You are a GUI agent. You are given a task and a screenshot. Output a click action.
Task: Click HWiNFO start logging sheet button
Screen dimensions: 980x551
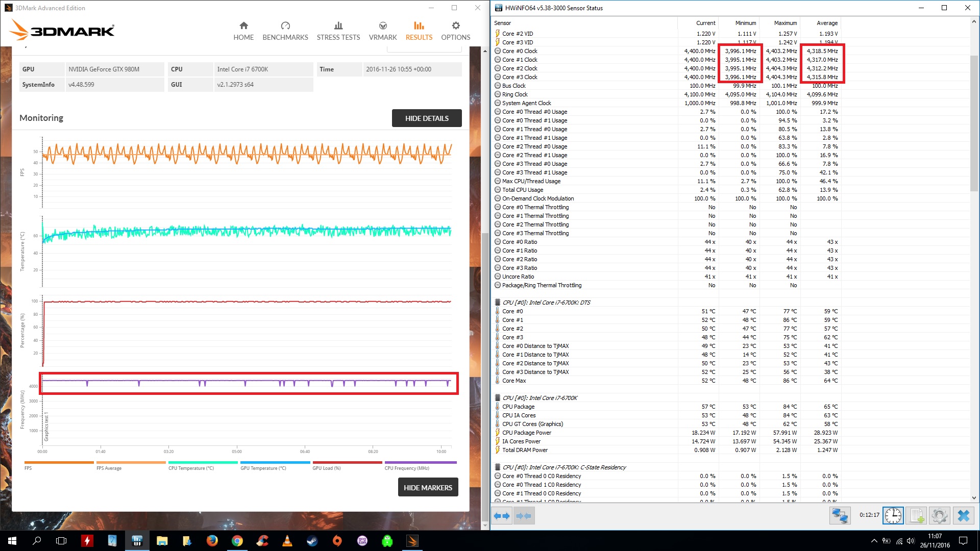916,516
